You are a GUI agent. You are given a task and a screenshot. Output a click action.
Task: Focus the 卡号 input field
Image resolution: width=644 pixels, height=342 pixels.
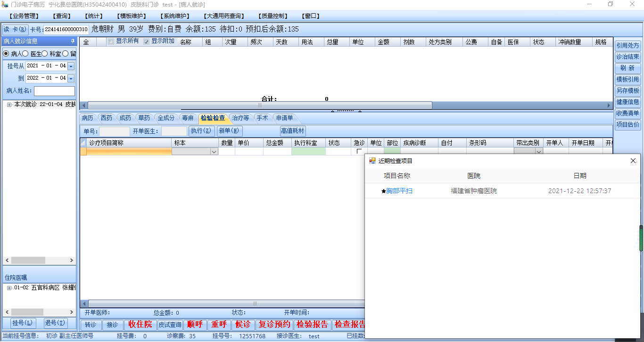(66, 29)
